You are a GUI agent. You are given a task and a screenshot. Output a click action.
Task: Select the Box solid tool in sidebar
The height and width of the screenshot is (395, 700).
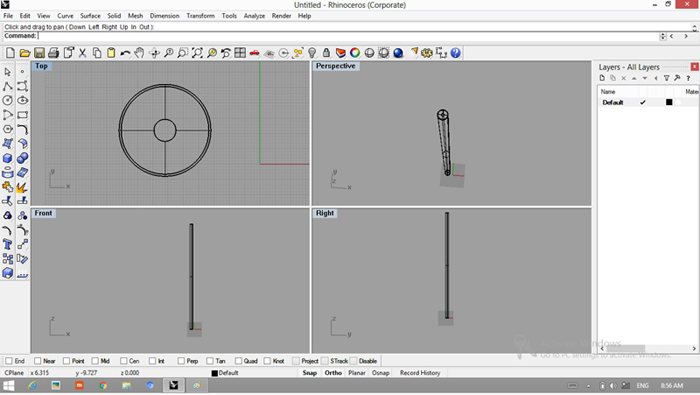(8, 158)
